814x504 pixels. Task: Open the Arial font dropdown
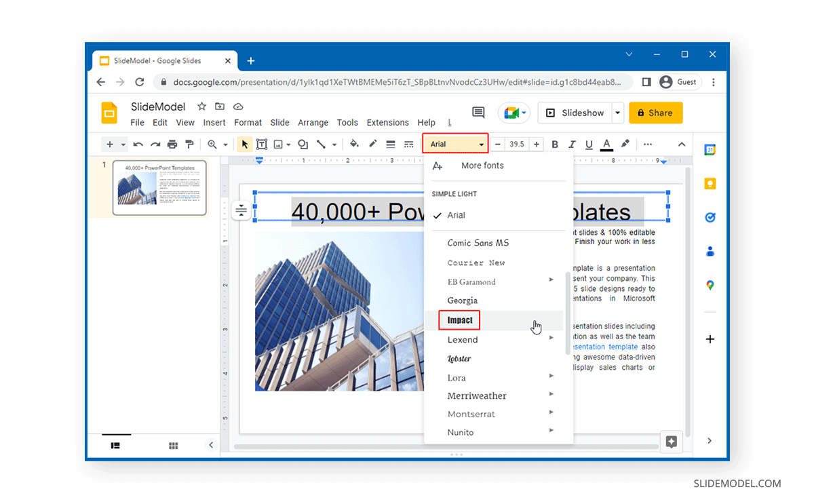tap(456, 144)
